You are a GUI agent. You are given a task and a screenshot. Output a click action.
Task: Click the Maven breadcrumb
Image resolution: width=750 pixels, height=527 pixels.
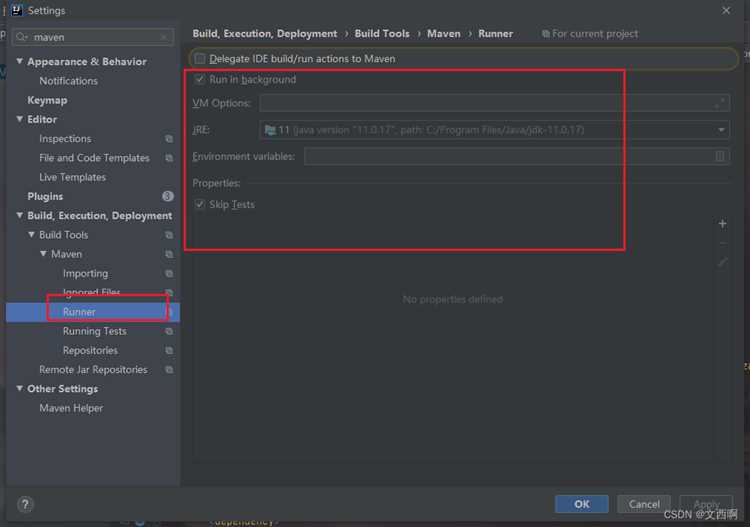(x=443, y=34)
